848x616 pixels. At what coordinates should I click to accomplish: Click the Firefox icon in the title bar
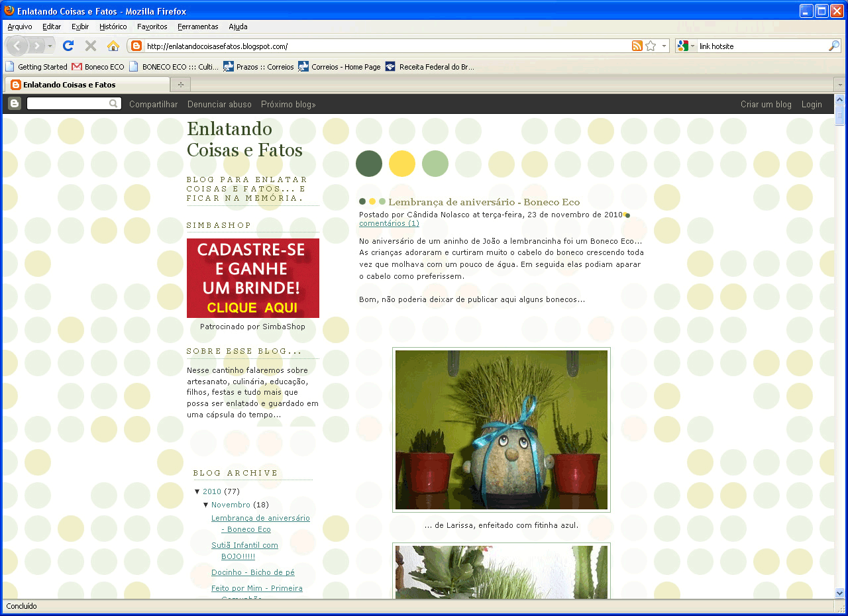coord(9,11)
